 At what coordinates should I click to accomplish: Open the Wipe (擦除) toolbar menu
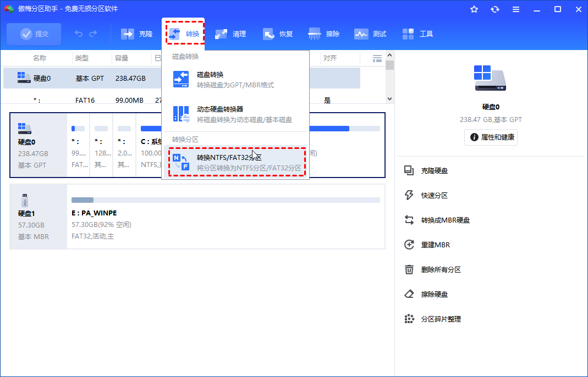pyautogui.click(x=323, y=34)
